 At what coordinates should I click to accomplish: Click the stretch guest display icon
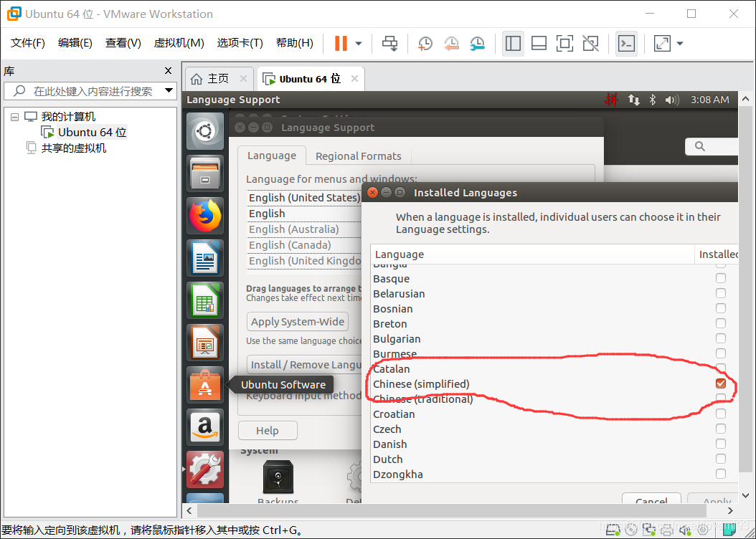click(x=662, y=43)
